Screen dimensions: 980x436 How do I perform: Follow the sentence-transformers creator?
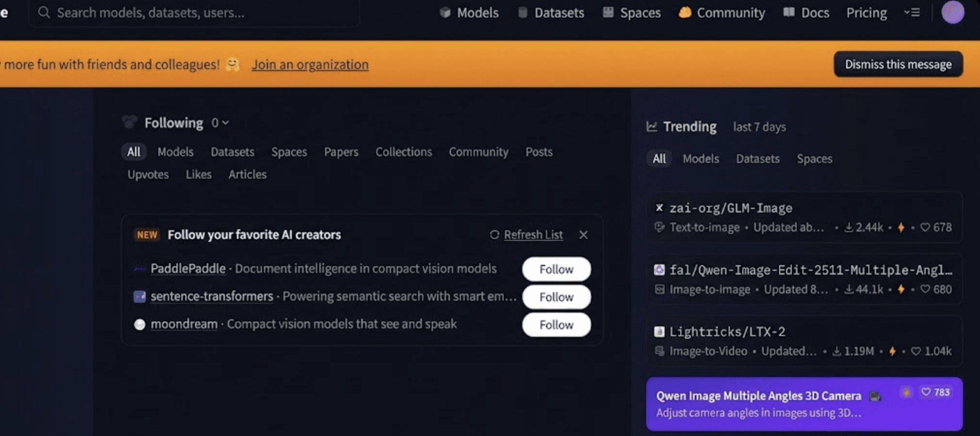pyautogui.click(x=556, y=297)
